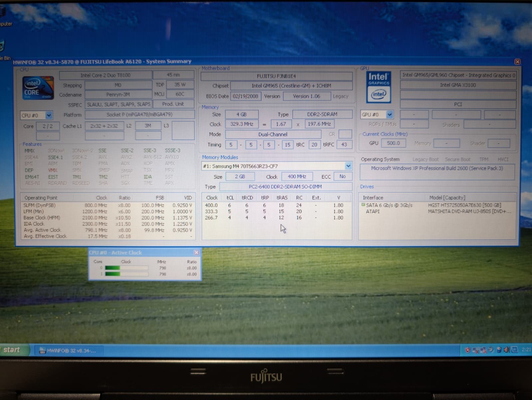Screen dimensions: 532x400
Task: Click the Dual-Channel mode field
Action: (x=273, y=134)
